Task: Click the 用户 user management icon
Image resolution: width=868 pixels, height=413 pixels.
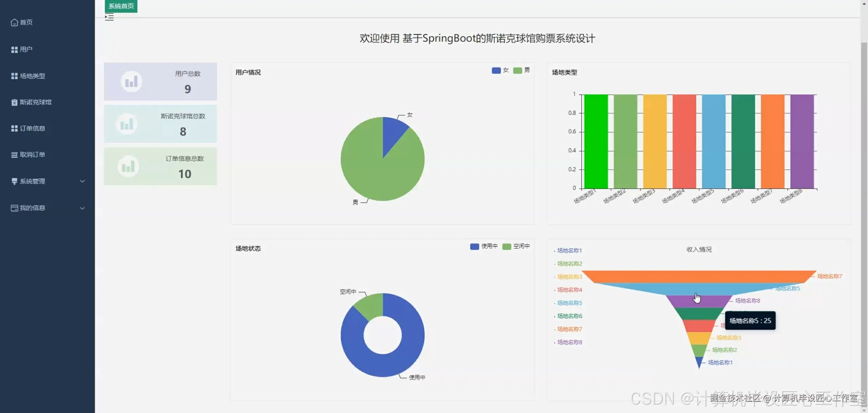Action: 14,49
